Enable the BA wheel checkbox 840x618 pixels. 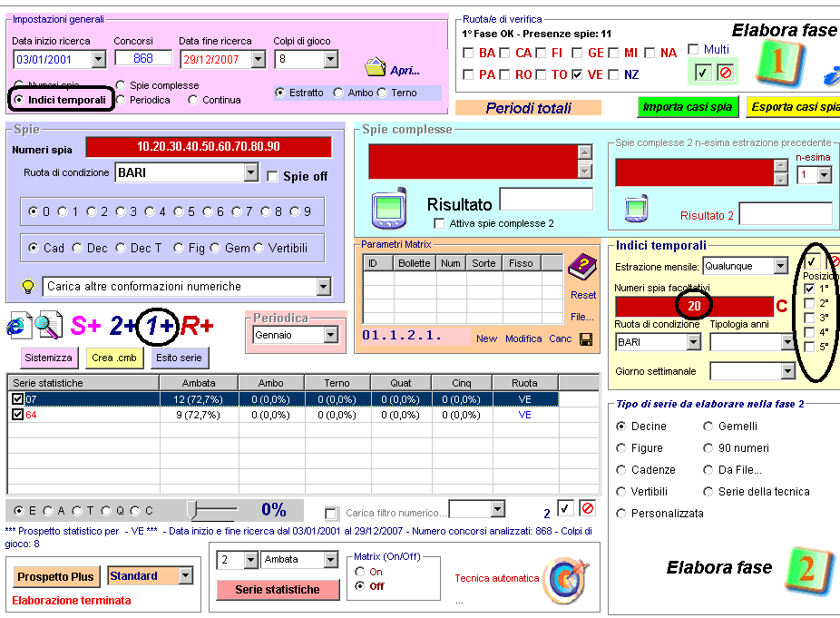coord(468,53)
